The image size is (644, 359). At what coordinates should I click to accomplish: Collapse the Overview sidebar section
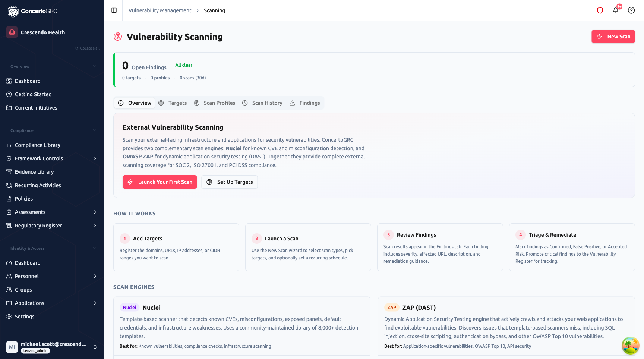[94, 66]
